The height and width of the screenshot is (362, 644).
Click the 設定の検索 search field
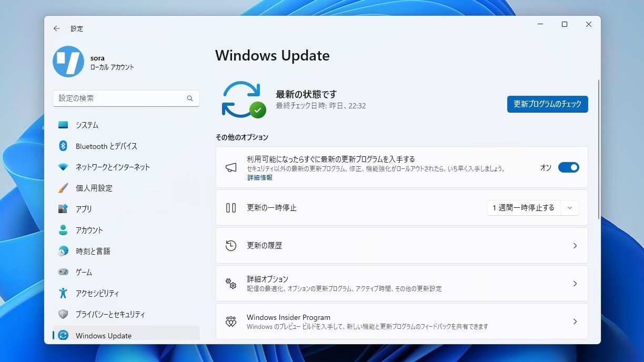click(126, 98)
